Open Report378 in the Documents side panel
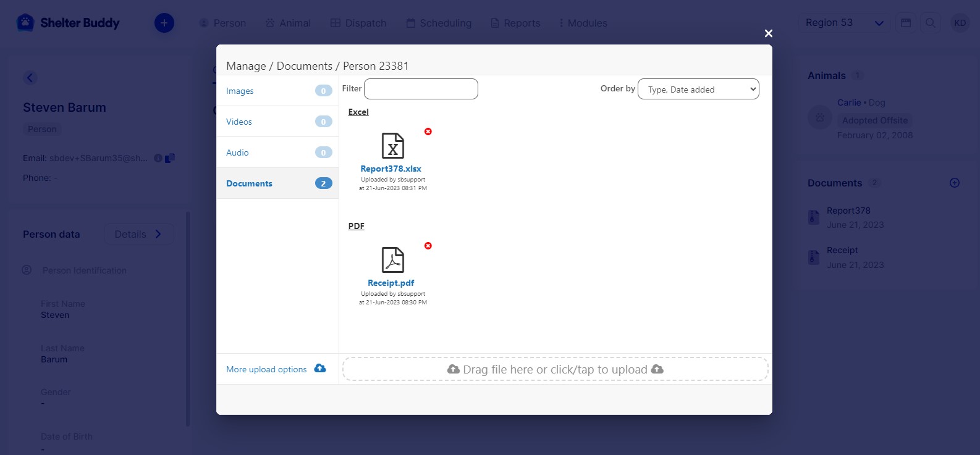Image resolution: width=980 pixels, height=455 pixels. pyautogui.click(x=848, y=211)
